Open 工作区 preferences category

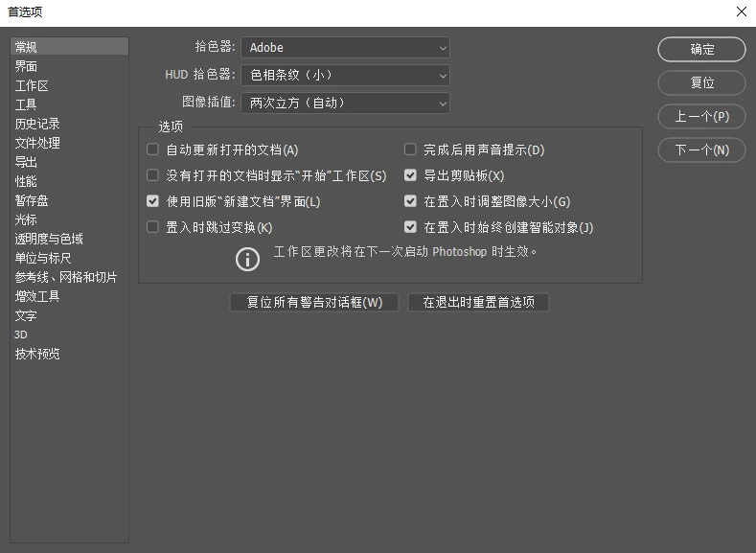click(69, 85)
